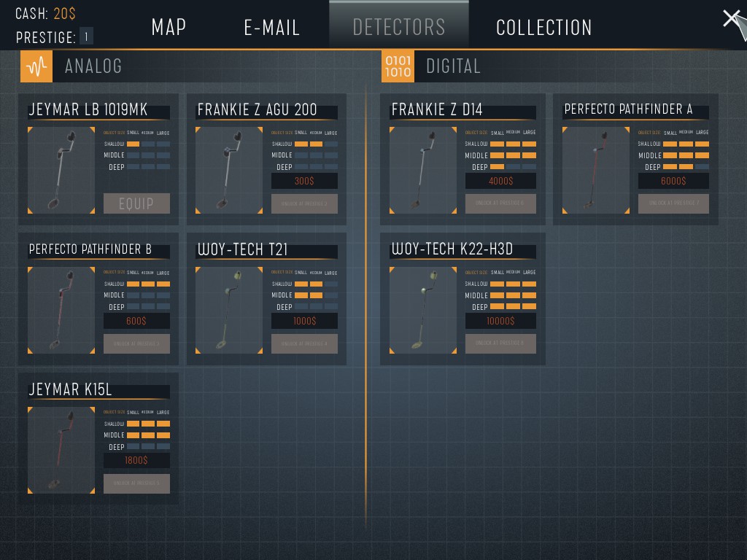
Task: Select the Detectors tab
Action: [x=398, y=28]
